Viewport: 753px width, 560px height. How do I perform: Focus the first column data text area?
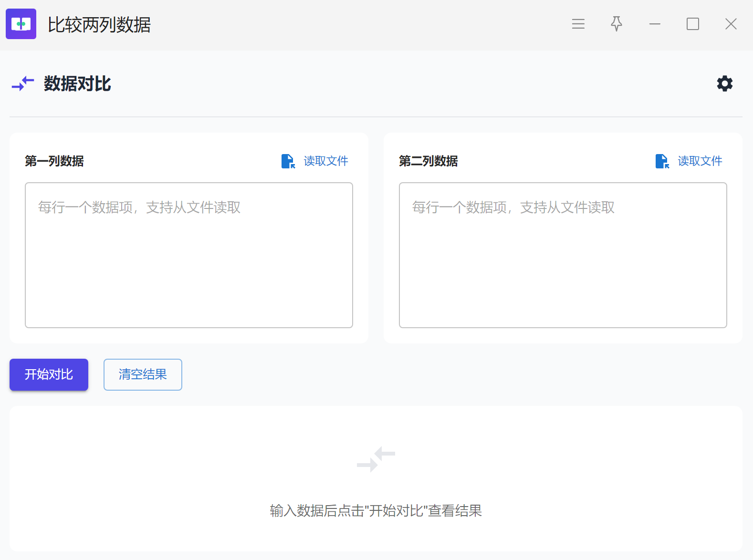(x=189, y=255)
